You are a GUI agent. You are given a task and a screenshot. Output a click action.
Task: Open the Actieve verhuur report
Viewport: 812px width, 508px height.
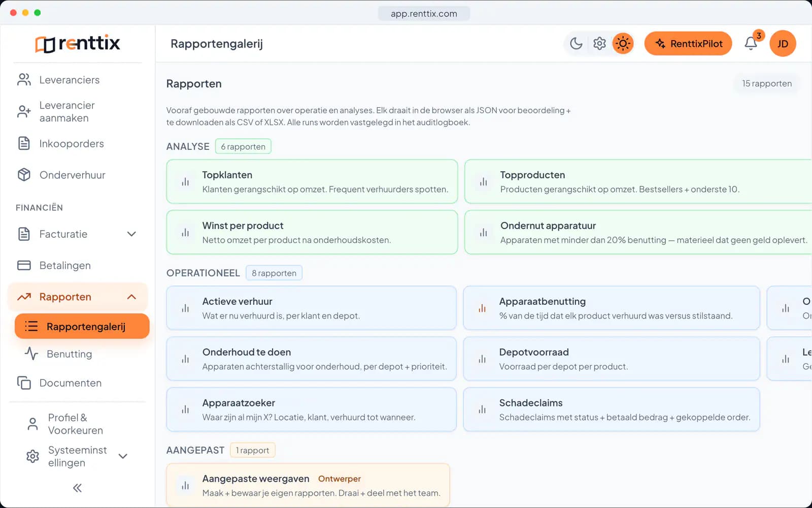click(312, 308)
